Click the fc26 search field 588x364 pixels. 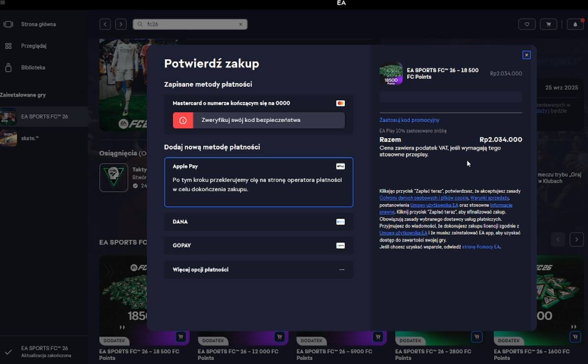190,24
